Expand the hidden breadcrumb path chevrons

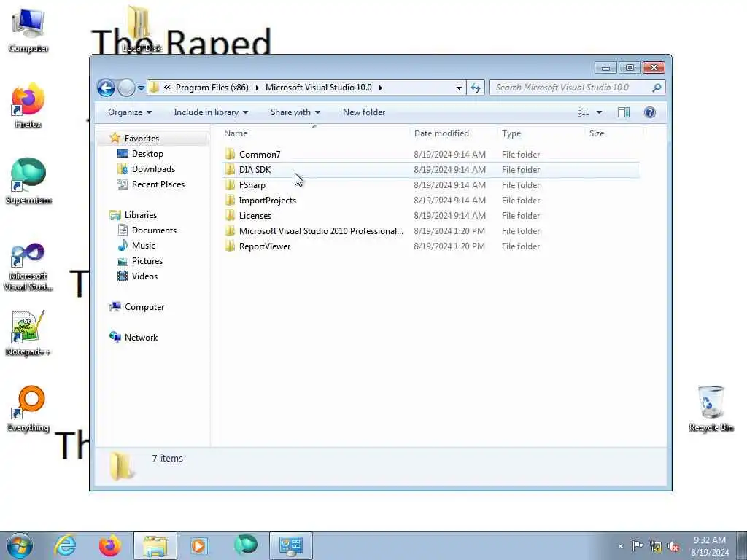(167, 87)
